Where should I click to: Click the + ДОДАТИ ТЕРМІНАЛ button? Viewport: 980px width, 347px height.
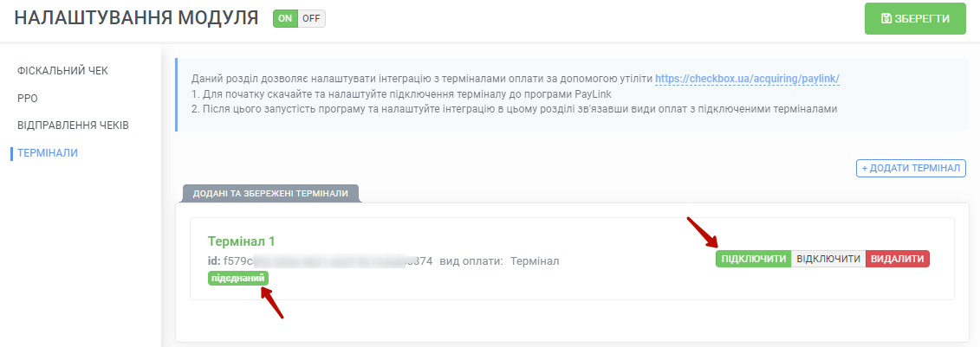911,169
